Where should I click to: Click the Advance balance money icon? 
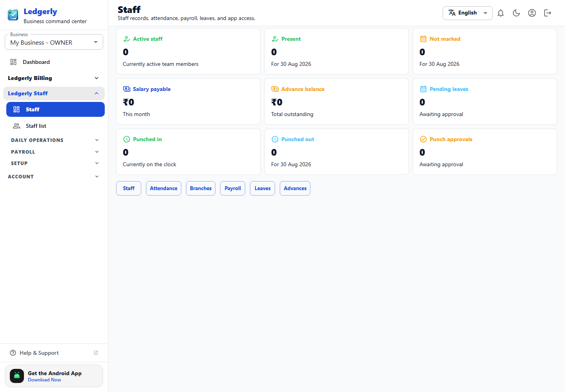tap(275, 89)
